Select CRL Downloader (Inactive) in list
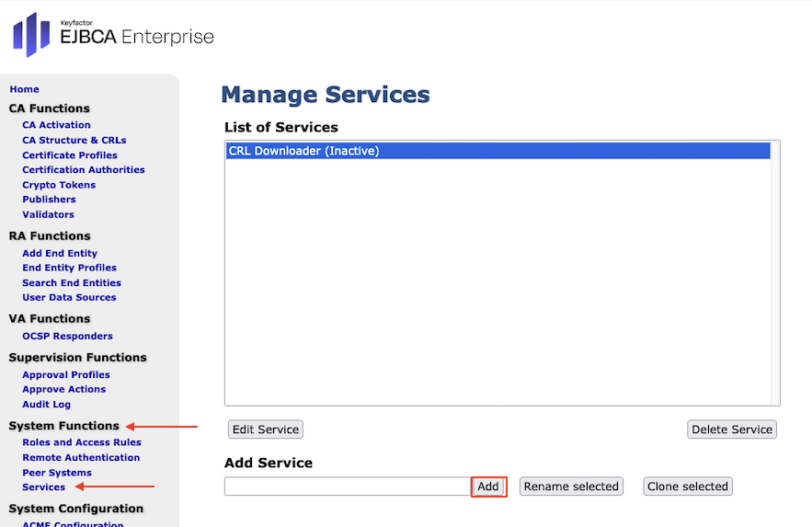The image size is (812, 527). [497, 151]
